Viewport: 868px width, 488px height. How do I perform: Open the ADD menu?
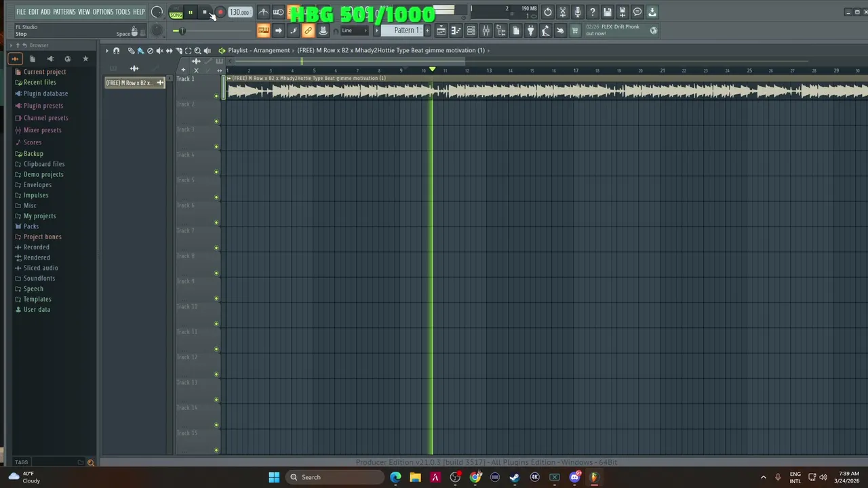click(45, 12)
